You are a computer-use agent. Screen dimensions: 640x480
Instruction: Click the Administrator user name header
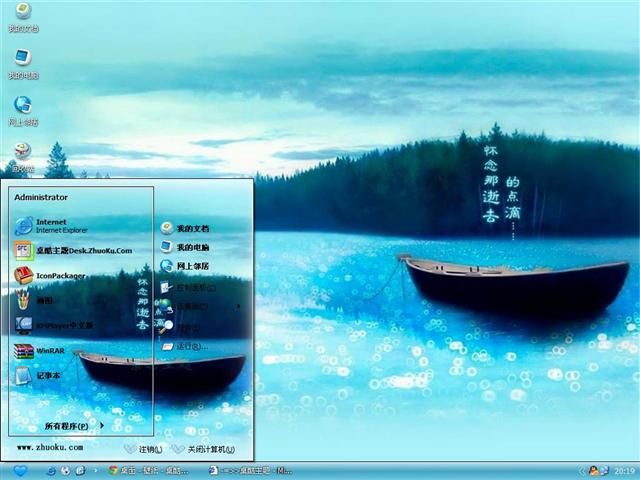(x=41, y=197)
